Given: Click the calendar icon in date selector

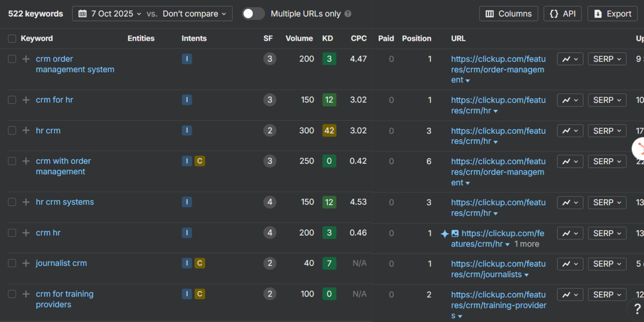Looking at the screenshot, I should [x=83, y=14].
